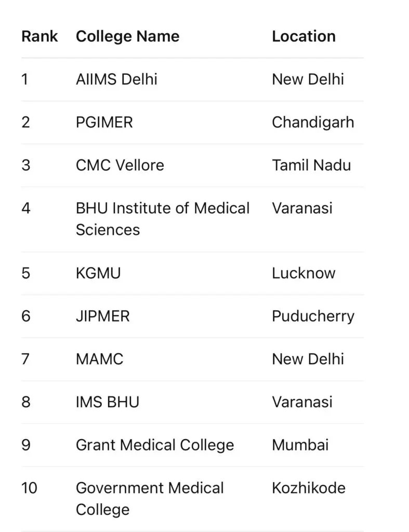The height and width of the screenshot is (532, 409).
Task: Click on MAMC in the list
Action: [x=99, y=359]
